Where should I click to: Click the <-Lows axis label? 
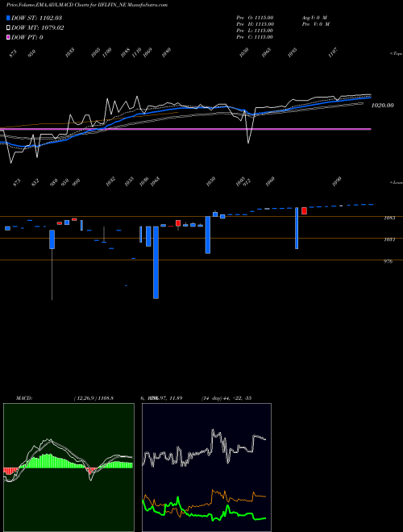396,182
